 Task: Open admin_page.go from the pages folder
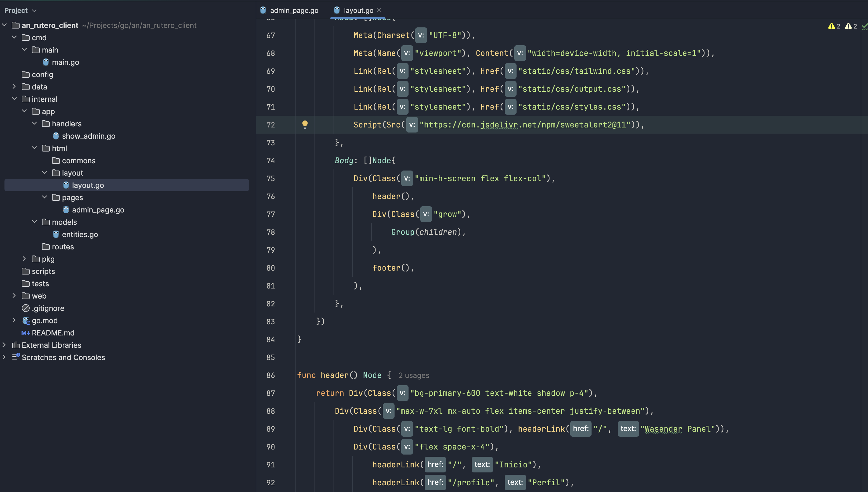coord(98,210)
